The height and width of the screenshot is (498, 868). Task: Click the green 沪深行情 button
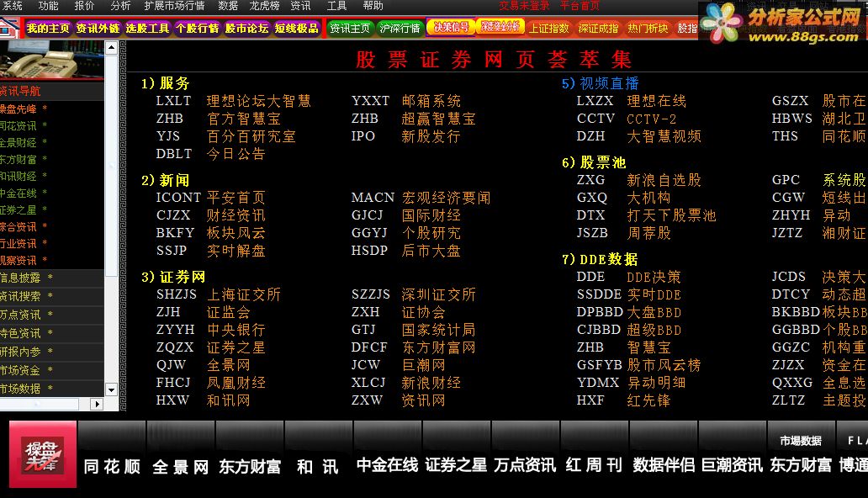400,29
